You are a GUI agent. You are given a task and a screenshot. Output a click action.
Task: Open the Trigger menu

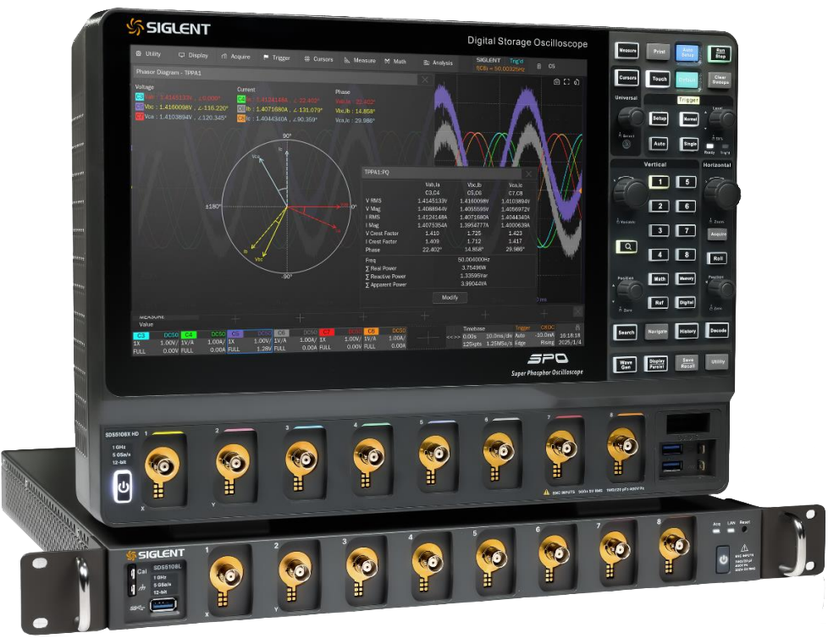click(x=276, y=58)
